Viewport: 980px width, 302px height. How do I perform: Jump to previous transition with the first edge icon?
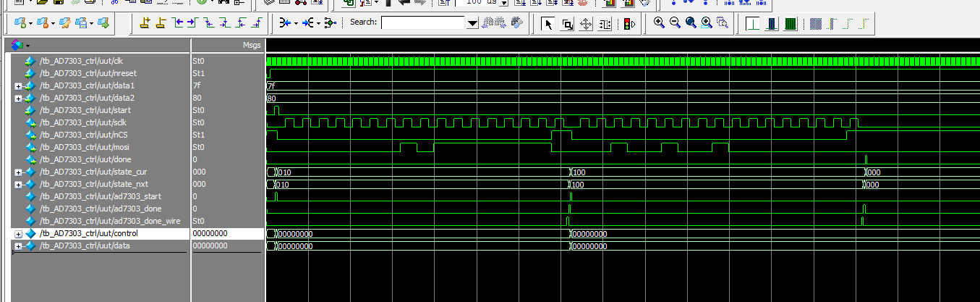coord(178,23)
